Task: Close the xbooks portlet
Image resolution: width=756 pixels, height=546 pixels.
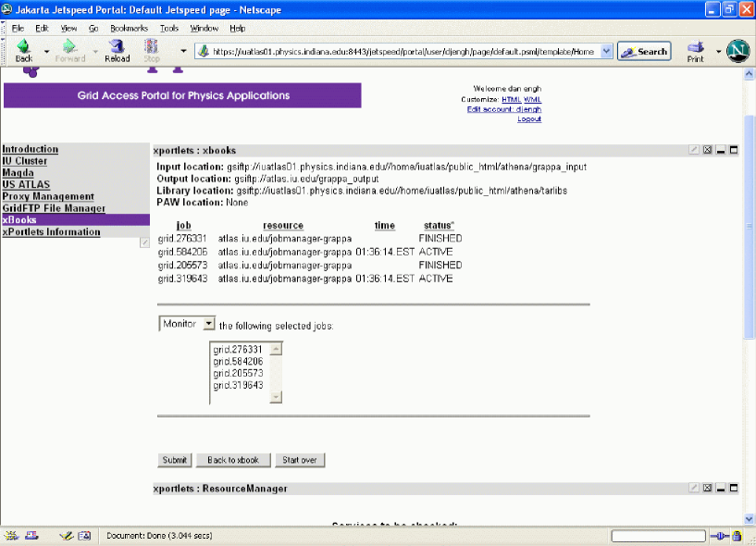Action: 707,150
